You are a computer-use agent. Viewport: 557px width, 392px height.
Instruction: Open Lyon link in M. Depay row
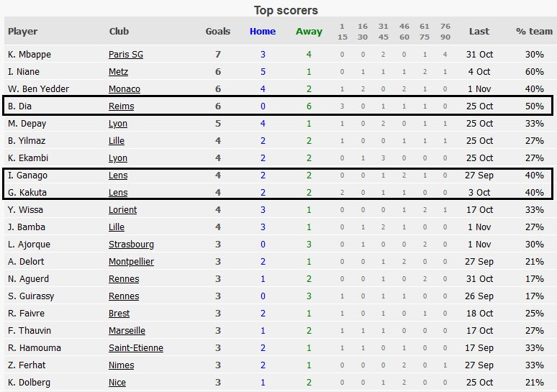[x=118, y=124]
